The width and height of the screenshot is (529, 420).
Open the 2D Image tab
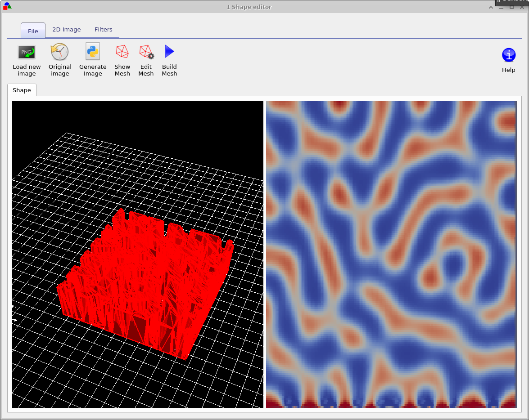click(x=66, y=29)
